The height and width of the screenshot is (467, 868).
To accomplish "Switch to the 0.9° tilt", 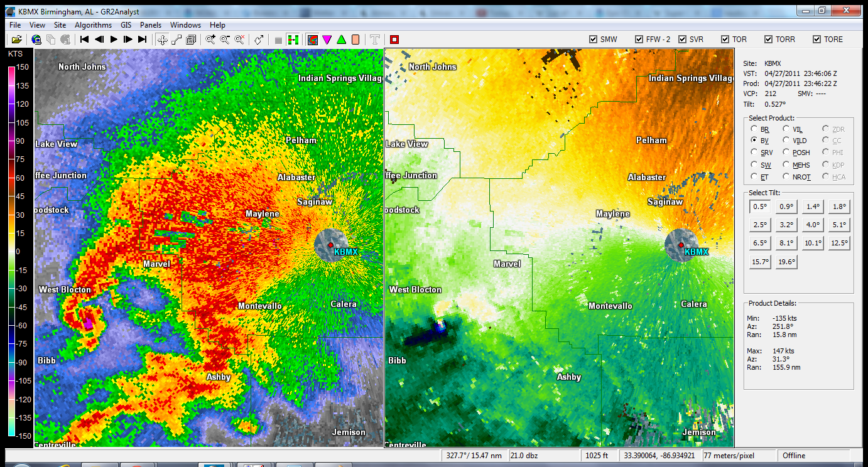I will (786, 207).
